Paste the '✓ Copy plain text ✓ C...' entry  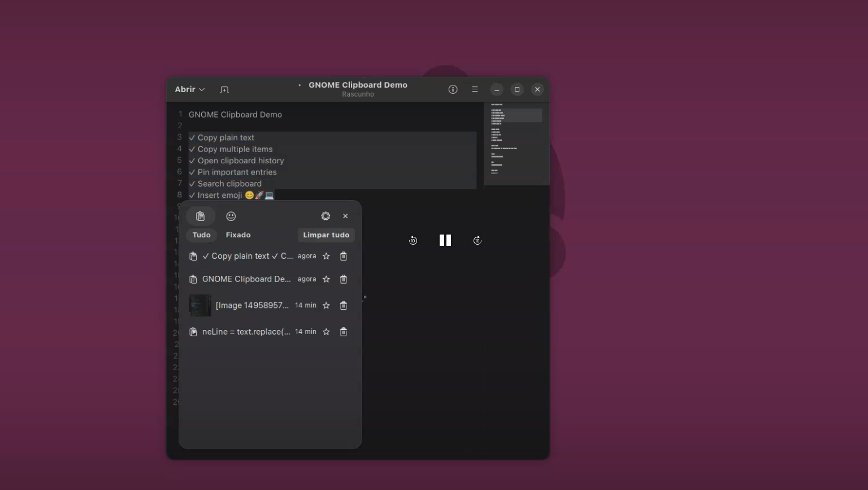click(x=248, y=256)
